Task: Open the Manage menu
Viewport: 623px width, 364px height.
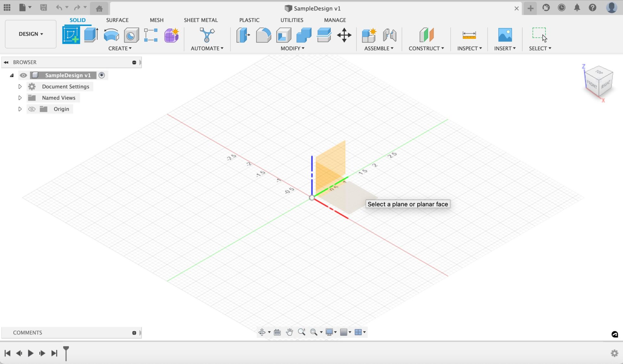Action: pyautogui.click(x=335, y=20)
